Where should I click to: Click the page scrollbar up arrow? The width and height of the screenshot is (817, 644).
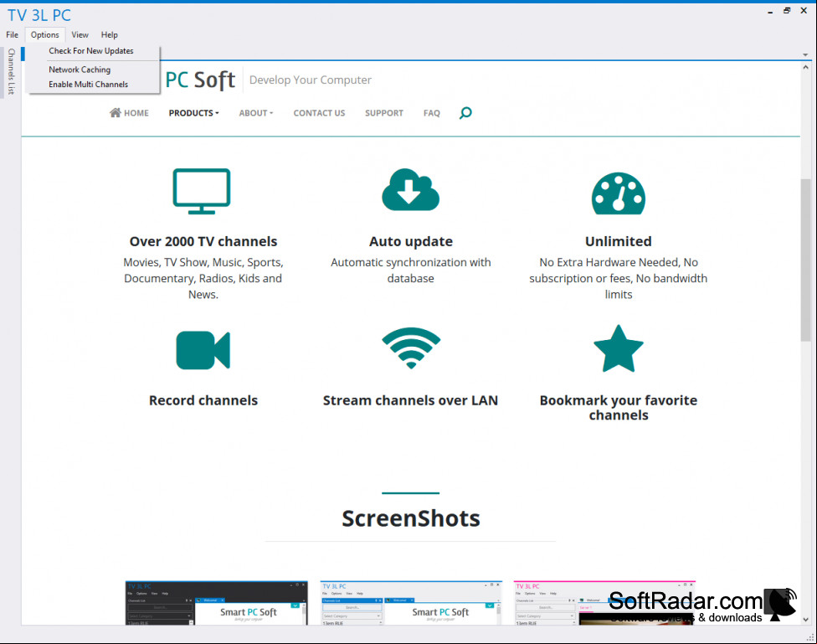tap(805, 67)
